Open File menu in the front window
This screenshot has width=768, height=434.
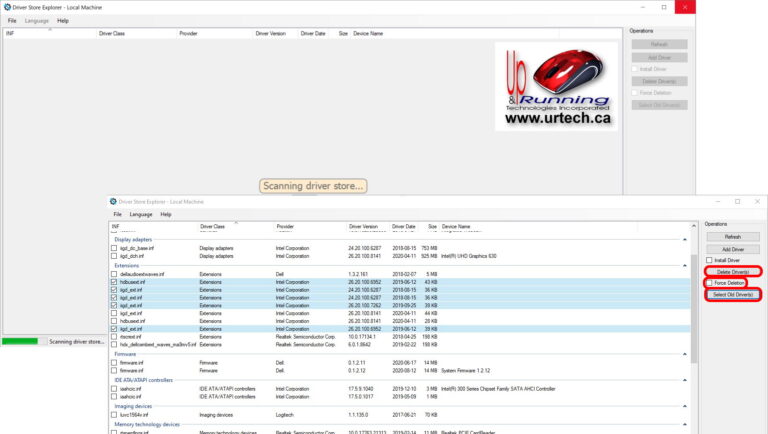pyautogui.click(x=118, y=215)
